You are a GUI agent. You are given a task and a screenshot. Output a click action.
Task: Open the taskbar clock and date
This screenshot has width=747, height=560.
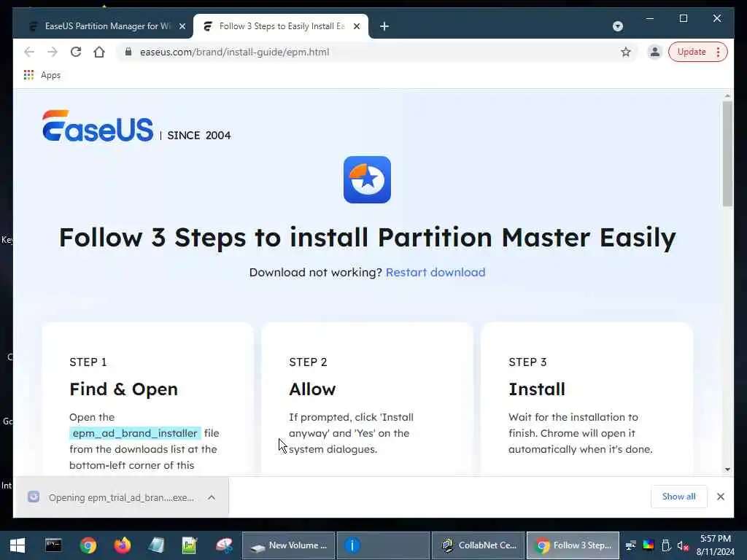(x=715, y=545)
